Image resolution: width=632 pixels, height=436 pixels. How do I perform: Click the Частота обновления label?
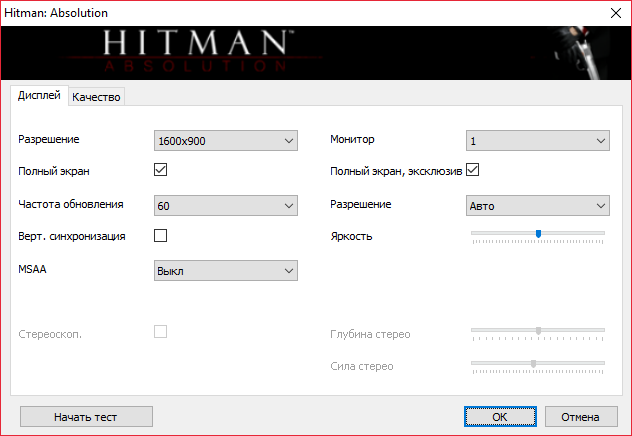click(x=71, y=204)
